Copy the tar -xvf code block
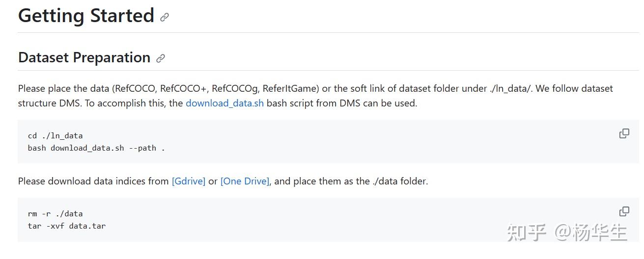 (624, 211)
